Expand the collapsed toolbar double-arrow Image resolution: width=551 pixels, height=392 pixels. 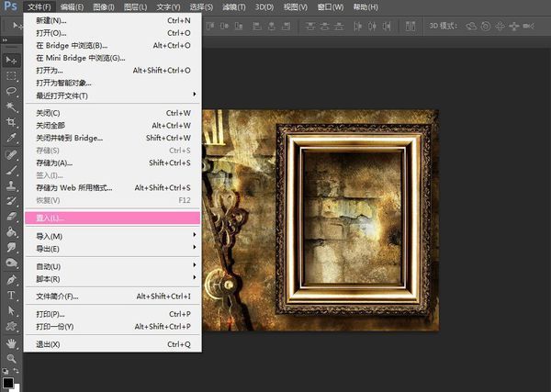(x=5, y=40)
